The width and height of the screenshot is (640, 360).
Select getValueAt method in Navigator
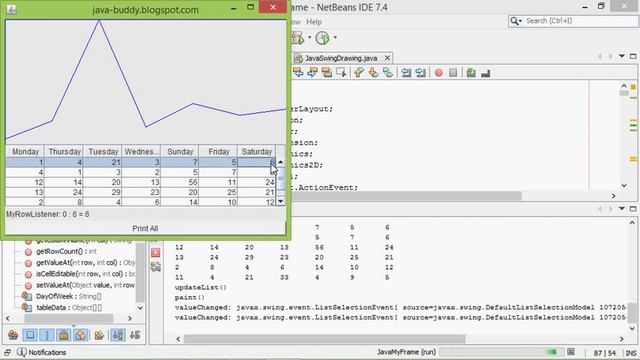tap(80, 263)
